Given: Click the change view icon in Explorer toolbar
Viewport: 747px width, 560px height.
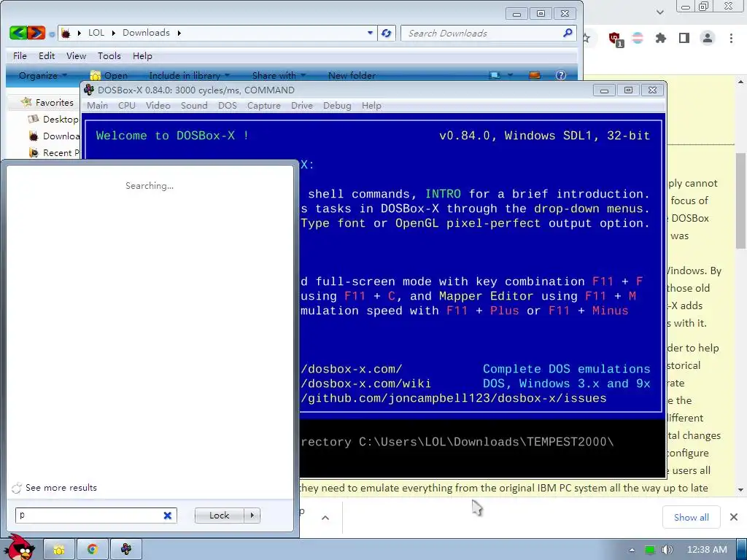Looking at the screenshot, I should tap(495, 75).
